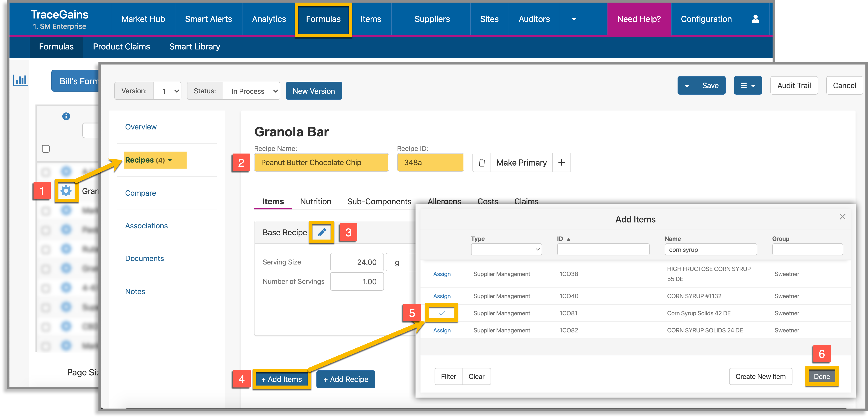Go to Analytics in the top bar

coord(269,19)
